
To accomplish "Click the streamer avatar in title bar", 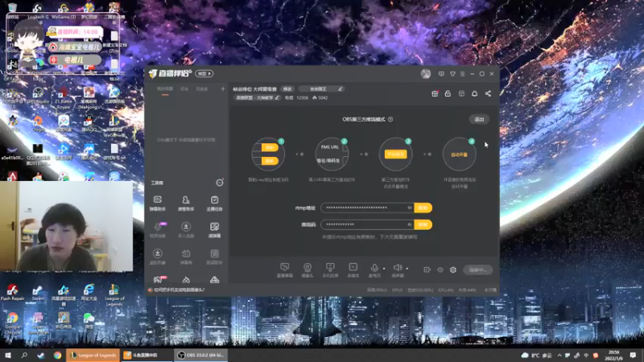I will click(x=426, y=74).
